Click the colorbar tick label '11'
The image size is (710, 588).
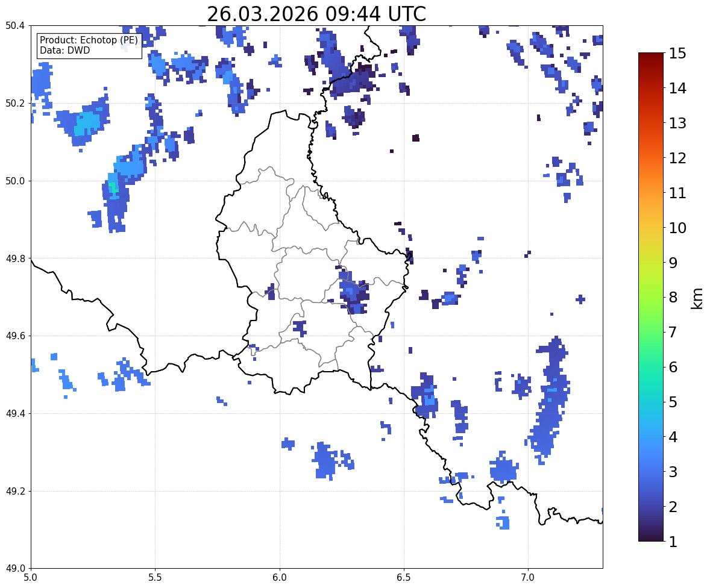click(677, 193)
